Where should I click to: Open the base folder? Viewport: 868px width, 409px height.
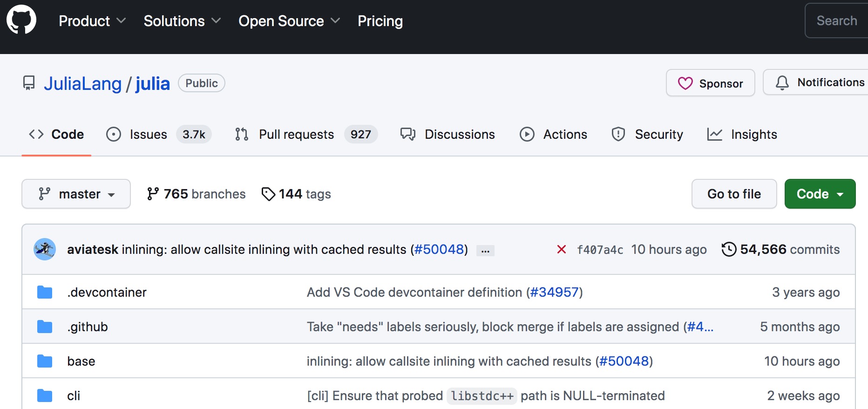pos(81,361)
